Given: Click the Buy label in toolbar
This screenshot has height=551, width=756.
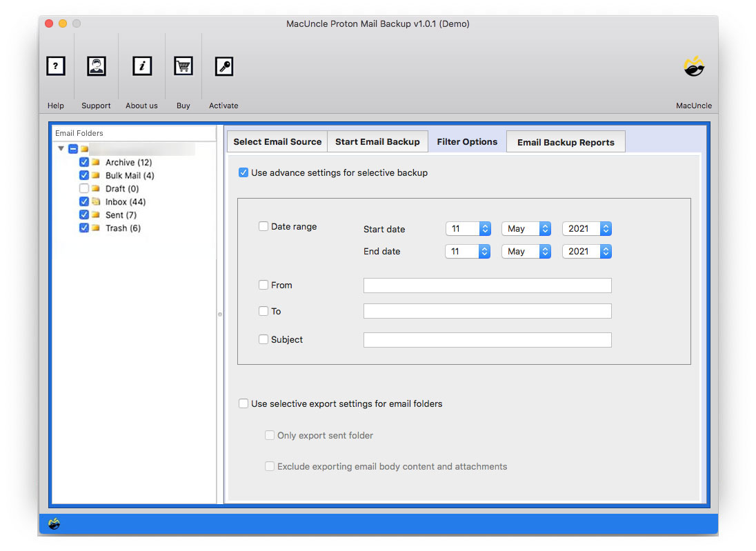Looking at the screenshot, I should click(x=183, y=106).
